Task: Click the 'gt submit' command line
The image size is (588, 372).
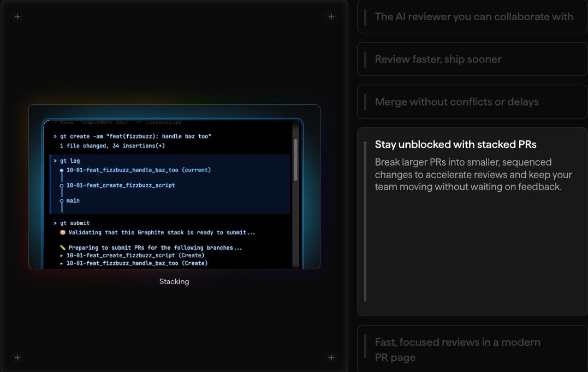Action: 72,223
